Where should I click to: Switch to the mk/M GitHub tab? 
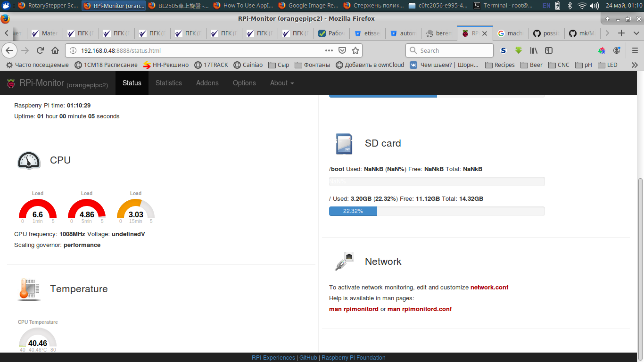tap(582, 33)
